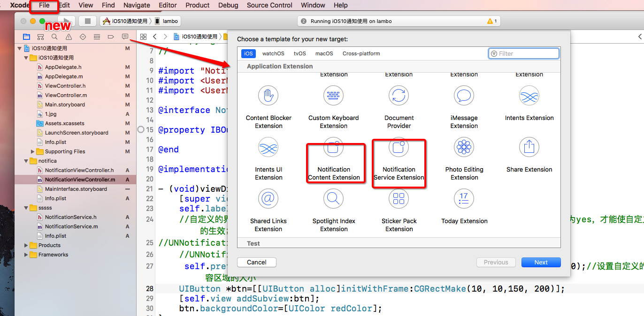Switch to the tvOS platform tab
This screenshot has width=644, height=316.
point(300,53)
